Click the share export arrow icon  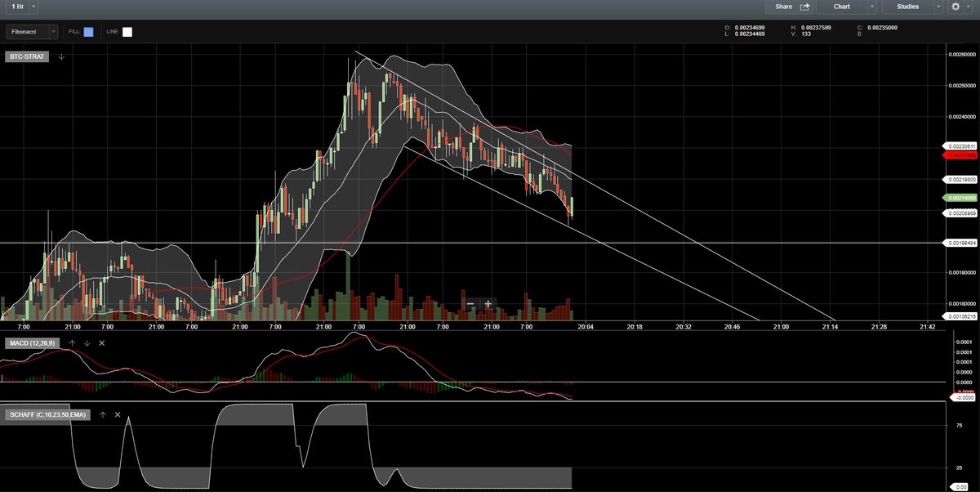[805, 7]
